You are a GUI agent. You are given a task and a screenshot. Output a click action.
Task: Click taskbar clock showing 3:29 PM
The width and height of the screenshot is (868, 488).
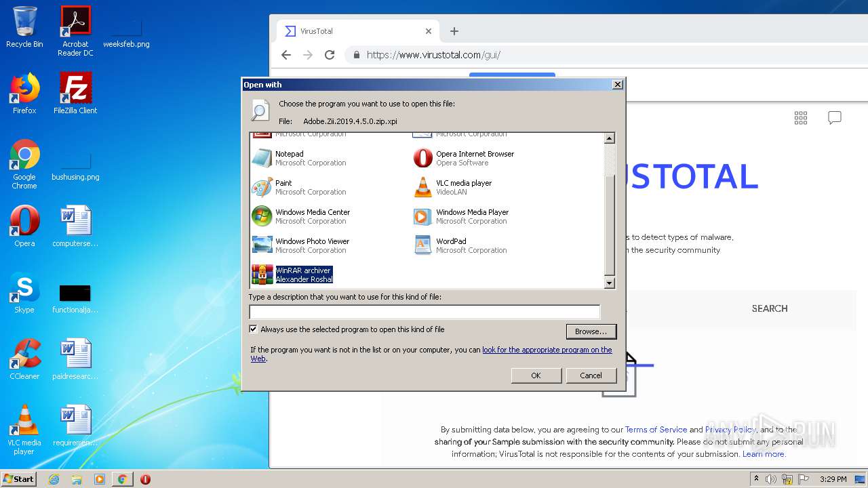(833, 479)
